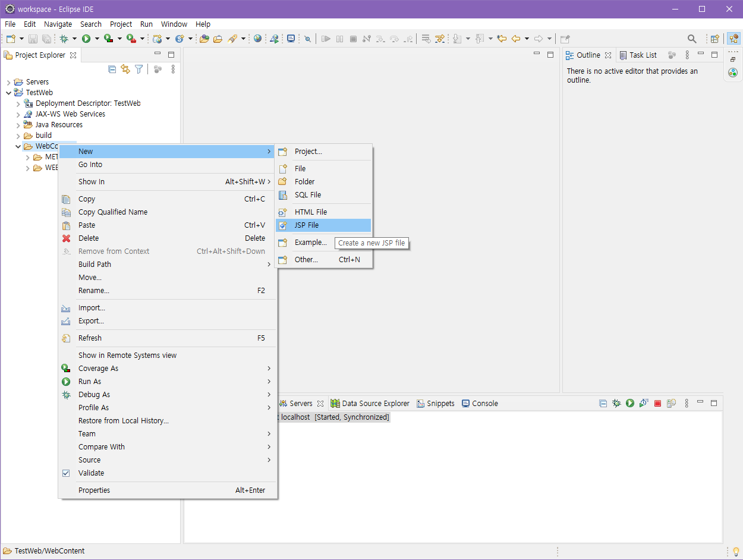This screenshot has width=743, height=560.
Task: Click the External Tools run icon with red toolbox
Action: pos(131,39)
